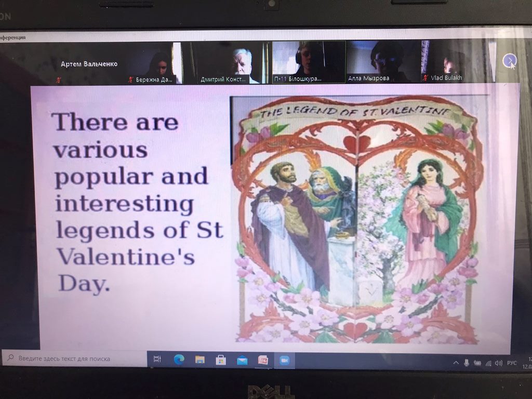Click the muted mic icon for Vlad Bulakh
Image resolution: width=532 pixels, height=399 pixels.
[x=425, y=78]
